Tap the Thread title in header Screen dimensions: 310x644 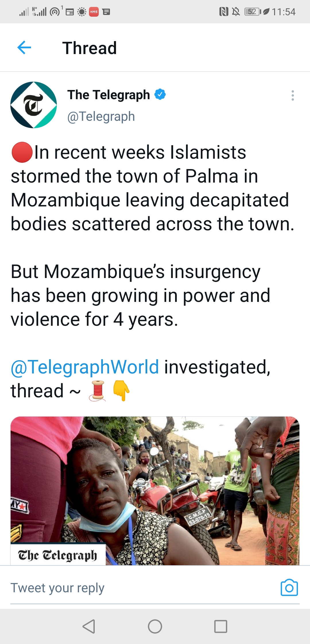click(x=90, y=48)
